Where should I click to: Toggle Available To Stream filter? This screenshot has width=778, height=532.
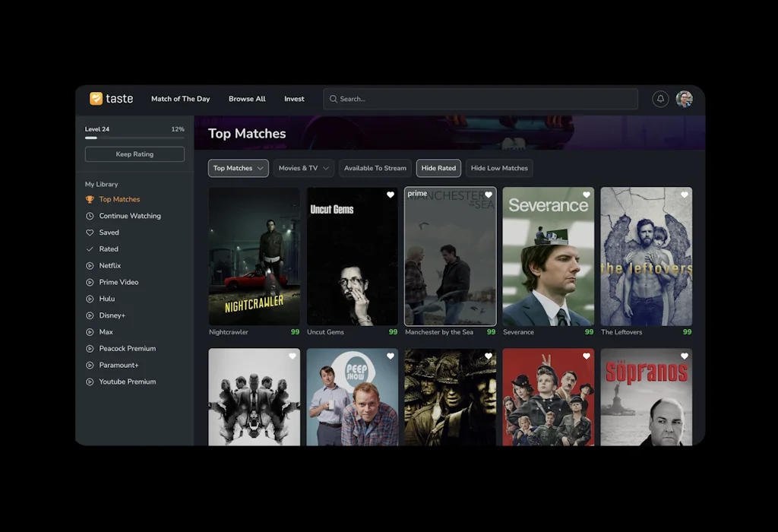(x=375, y=168)
